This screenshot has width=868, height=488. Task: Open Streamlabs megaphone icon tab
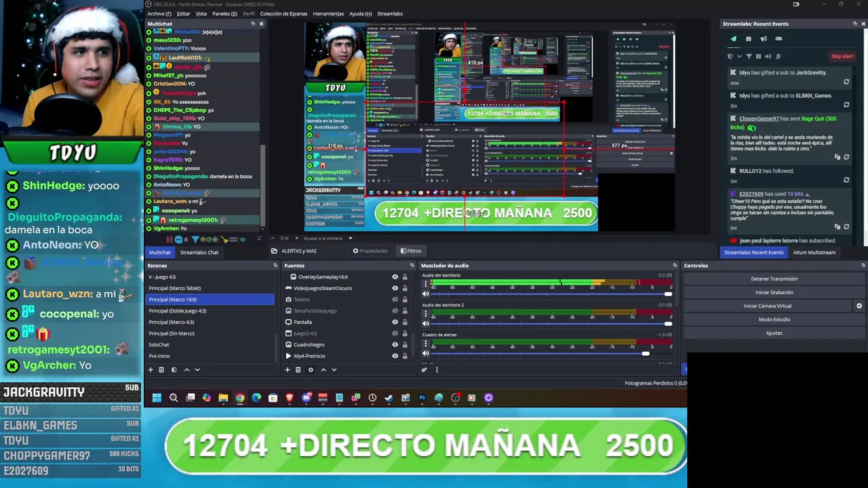[x=764, y=39]
